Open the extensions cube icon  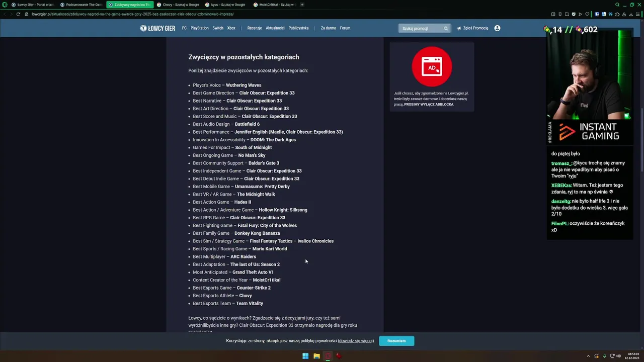(617, 14)
